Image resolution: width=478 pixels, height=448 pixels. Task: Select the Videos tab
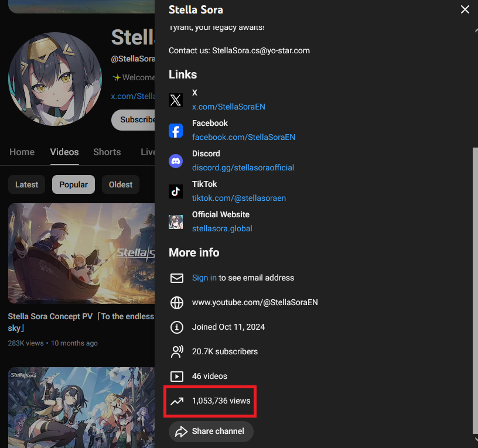[64, 152]
